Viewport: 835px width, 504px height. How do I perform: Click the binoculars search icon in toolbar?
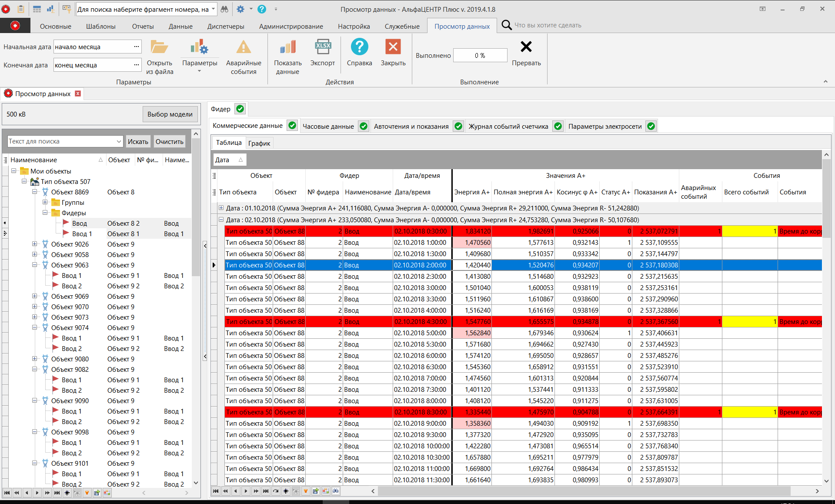click(x=224, y=9)
